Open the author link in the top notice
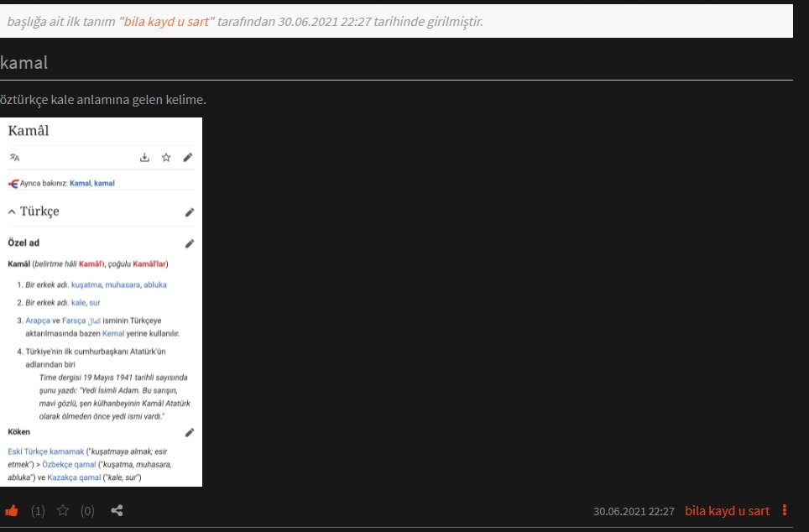This screenshot has width=809, height=532. (166, 21)
